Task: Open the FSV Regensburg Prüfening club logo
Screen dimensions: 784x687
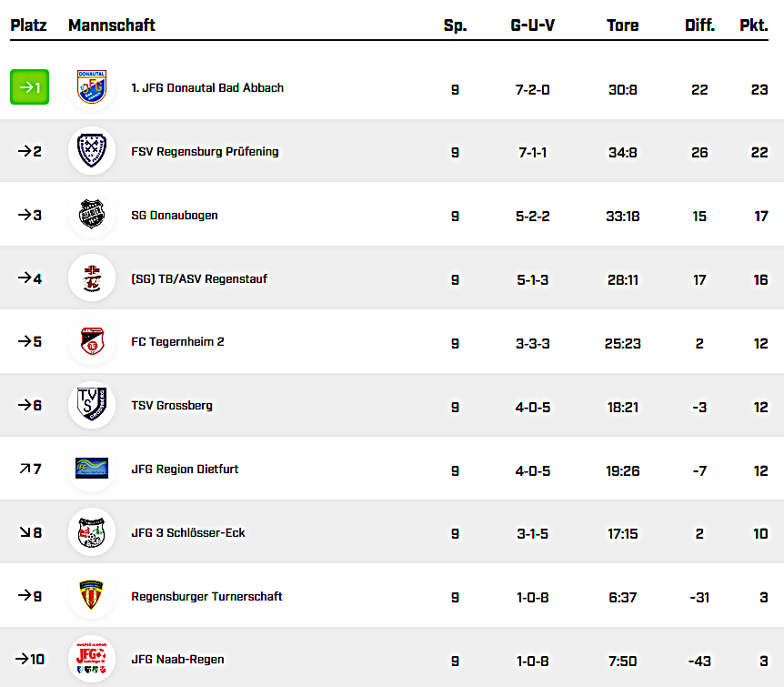Action: (92, 151)
